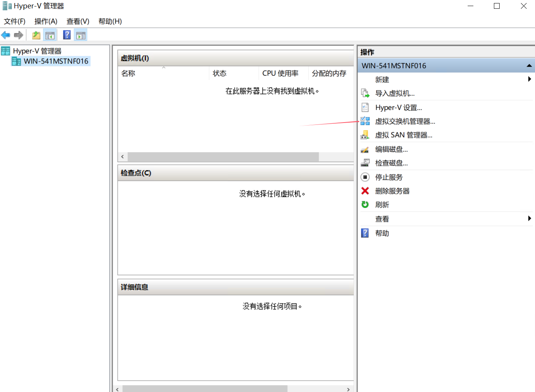Screen dimensions: 535x392
Task: Sort by the 分配的内存 column header
Action: tap(331, 73)
